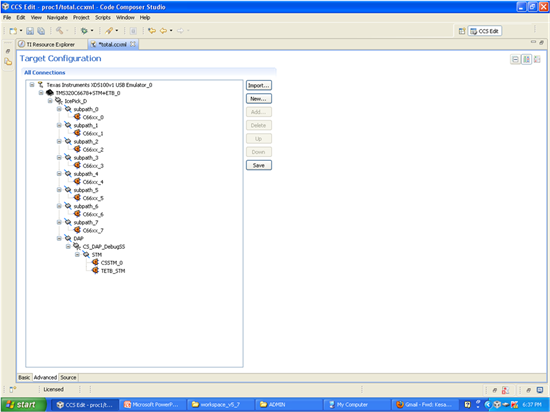Viewport: 550px width, 412px height.
Task: Click the Debug bug icon
Action: point(84,31)
